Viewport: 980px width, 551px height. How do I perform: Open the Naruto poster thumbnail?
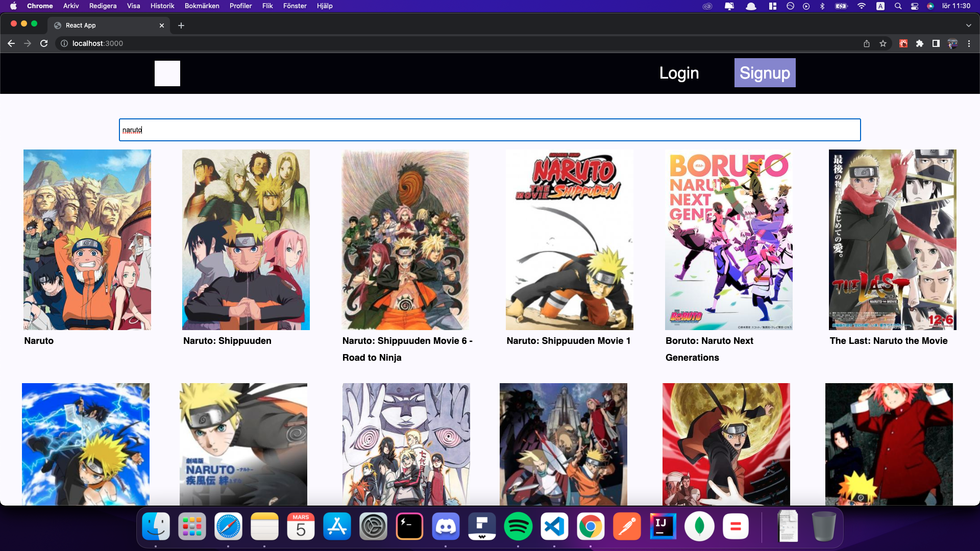[x=87, y=240]
